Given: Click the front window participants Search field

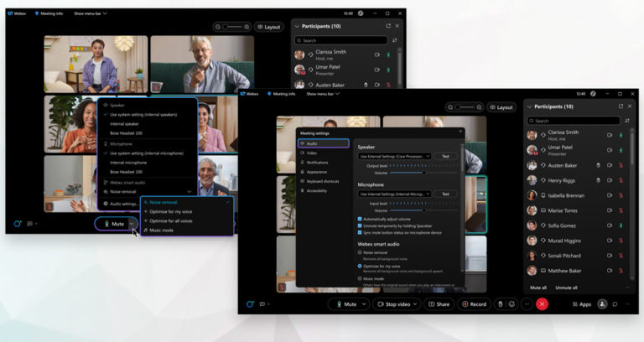Looking at the screenshot, I should point(574,121).
